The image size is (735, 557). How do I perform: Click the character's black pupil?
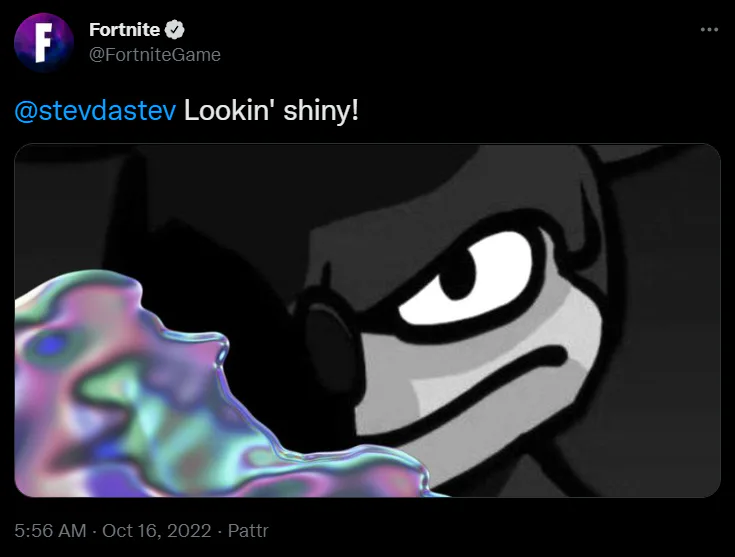click(457, 278)
